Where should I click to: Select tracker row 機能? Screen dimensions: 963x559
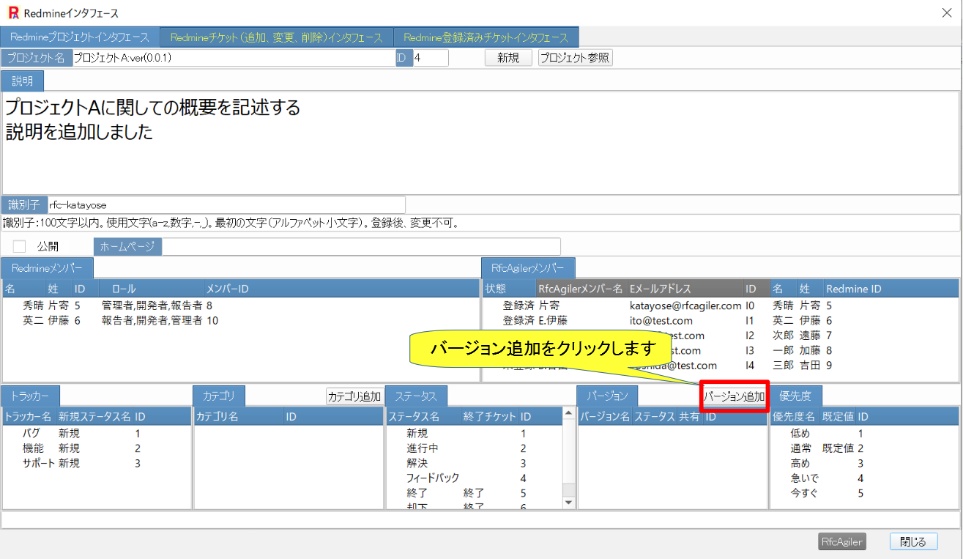[97, 448]
